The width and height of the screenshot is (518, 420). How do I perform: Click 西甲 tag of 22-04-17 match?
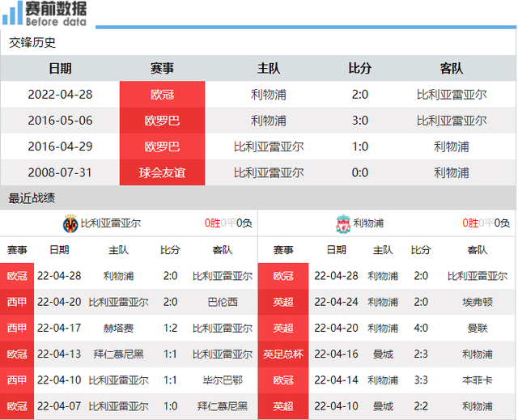[17, 329]
